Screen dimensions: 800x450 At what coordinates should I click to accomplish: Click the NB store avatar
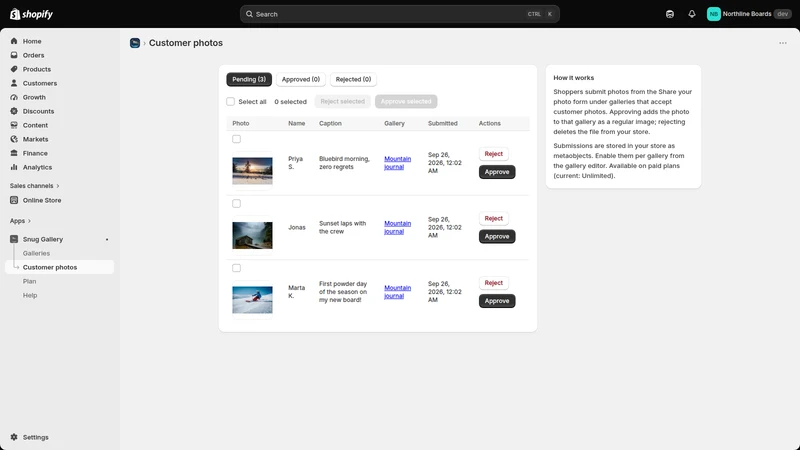713,14
